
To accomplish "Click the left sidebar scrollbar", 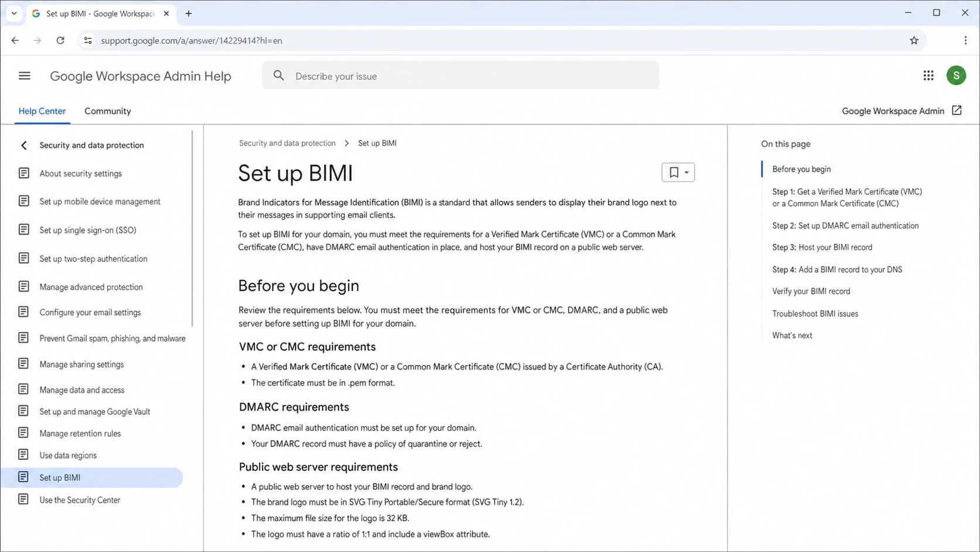I will pos(192,229).
